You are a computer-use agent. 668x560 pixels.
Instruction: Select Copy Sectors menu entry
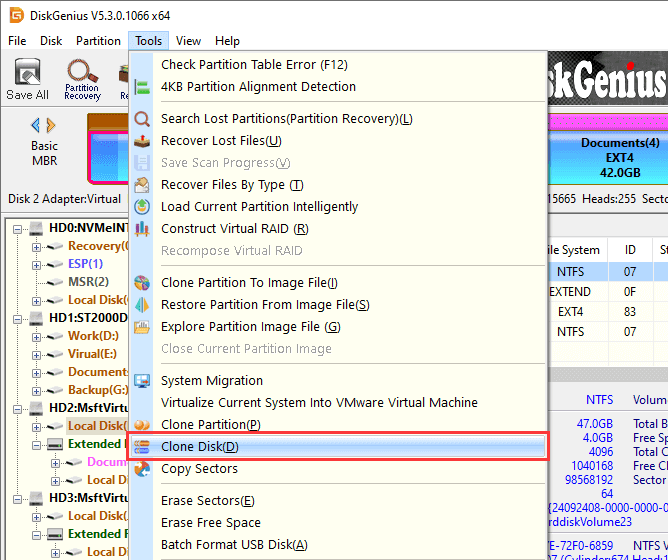pyautogui.click(x=338, y=469)
